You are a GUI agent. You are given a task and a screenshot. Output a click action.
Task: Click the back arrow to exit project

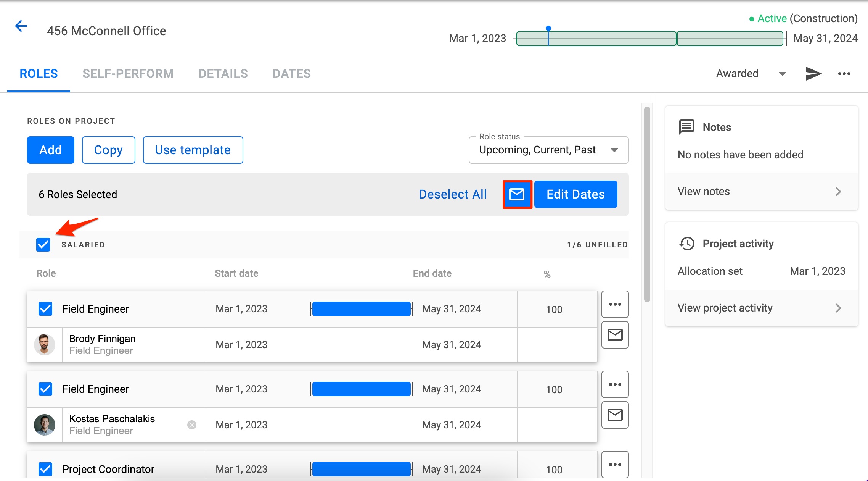tap(21, 26)
